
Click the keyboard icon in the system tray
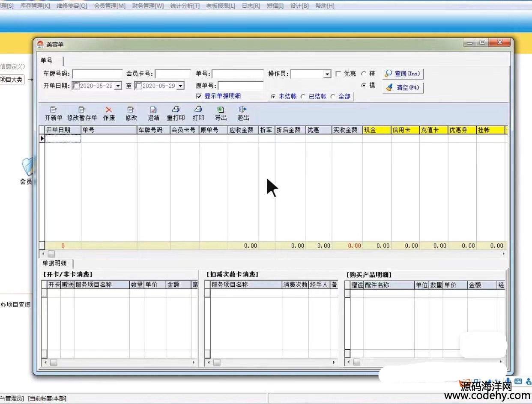518,381
